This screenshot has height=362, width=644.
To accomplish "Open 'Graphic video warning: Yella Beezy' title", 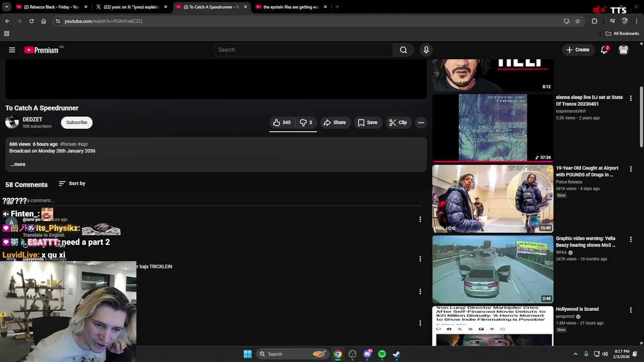I will pyautogui.click(x=586, y=242).
